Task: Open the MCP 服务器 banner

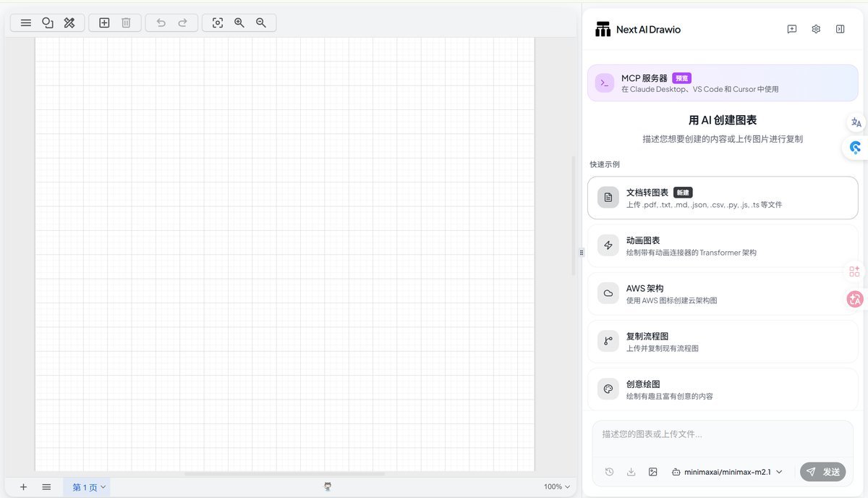Action: (723, 83)
